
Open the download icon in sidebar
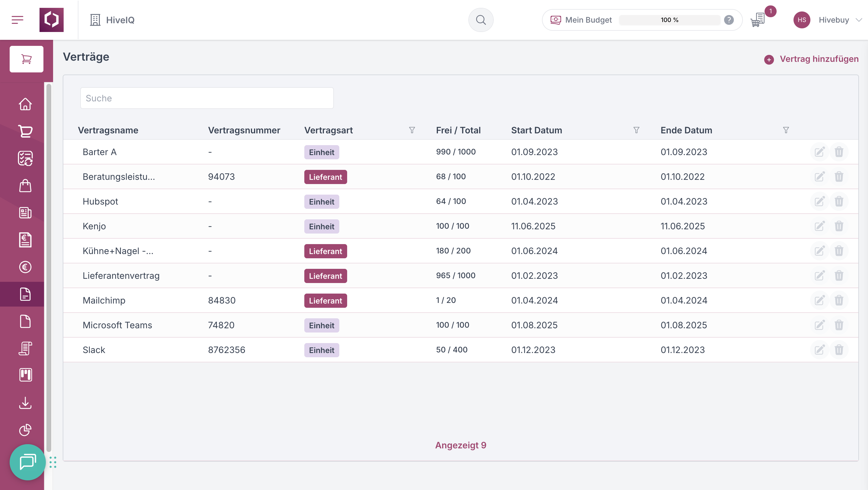(25, 403)
